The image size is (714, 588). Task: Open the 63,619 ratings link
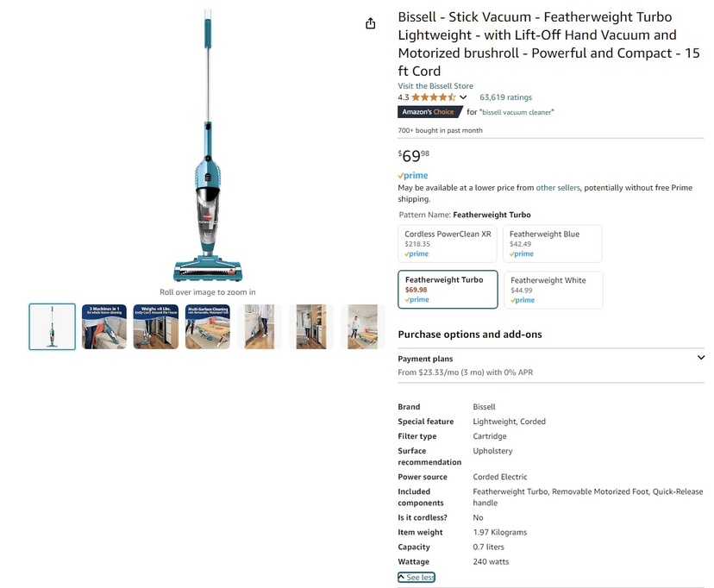tap(505, 97)
